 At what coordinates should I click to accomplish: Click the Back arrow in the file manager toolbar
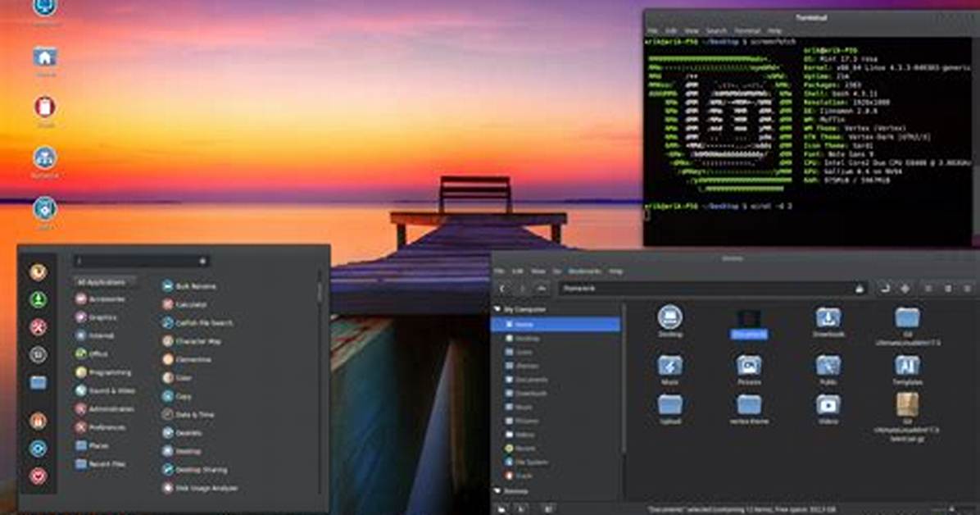coord(502,289)
